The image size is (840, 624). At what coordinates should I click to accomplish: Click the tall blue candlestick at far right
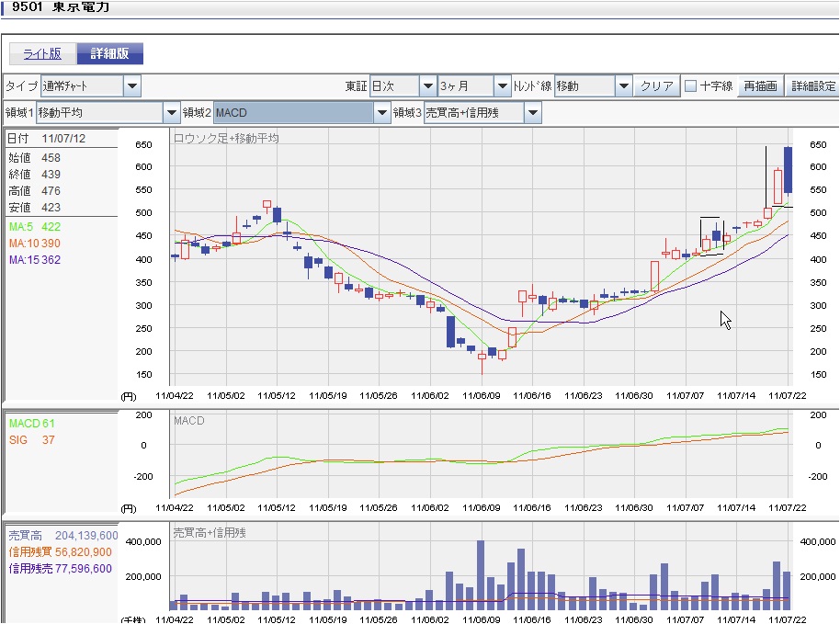[788, 169]
